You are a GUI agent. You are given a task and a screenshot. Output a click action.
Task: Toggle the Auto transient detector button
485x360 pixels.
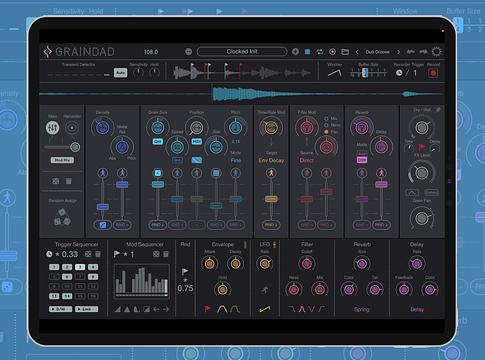[120, 72]
